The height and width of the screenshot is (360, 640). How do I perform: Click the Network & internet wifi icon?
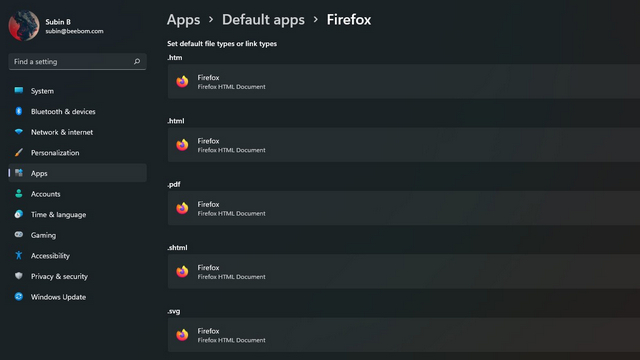pos(19,132)
